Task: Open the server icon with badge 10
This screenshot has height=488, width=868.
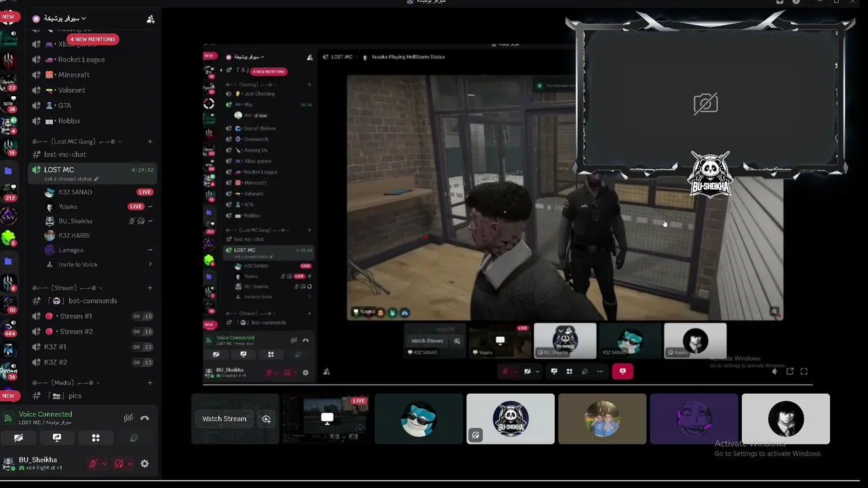Action: (x=9, y=304)
